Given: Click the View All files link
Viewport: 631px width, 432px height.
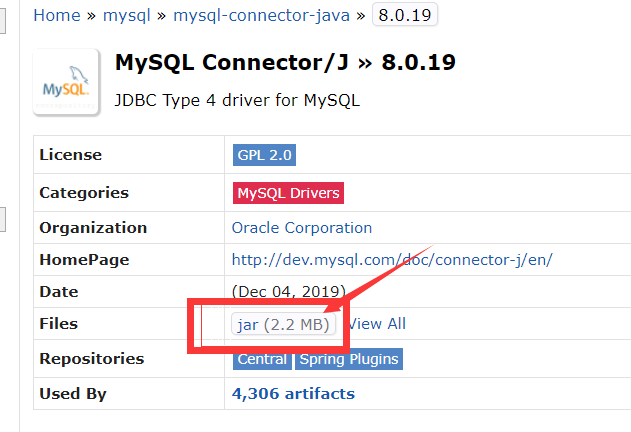Looking at the screenshot, I should click(377, 324).
